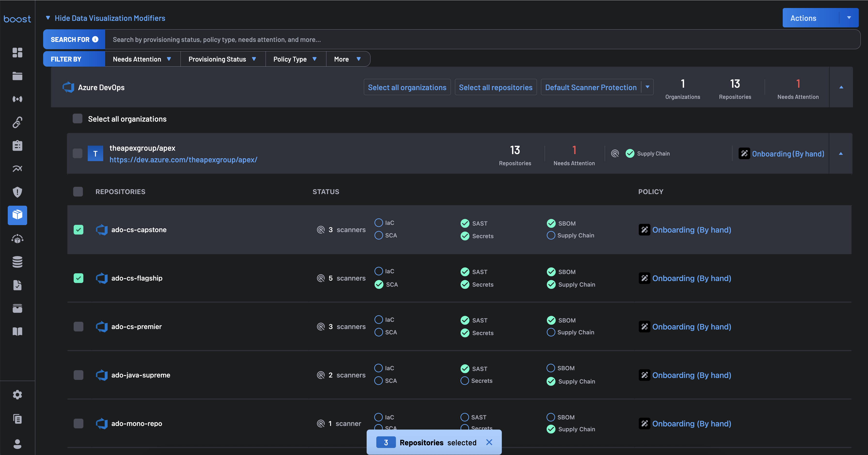
Task: Collapse the theapexgroup/apex organization
Action: 841,154
